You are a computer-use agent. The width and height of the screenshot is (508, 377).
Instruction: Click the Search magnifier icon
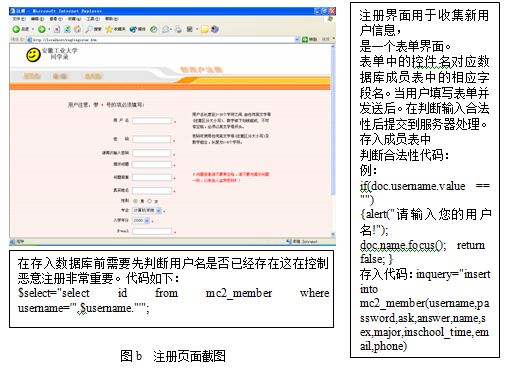point(89,29)
